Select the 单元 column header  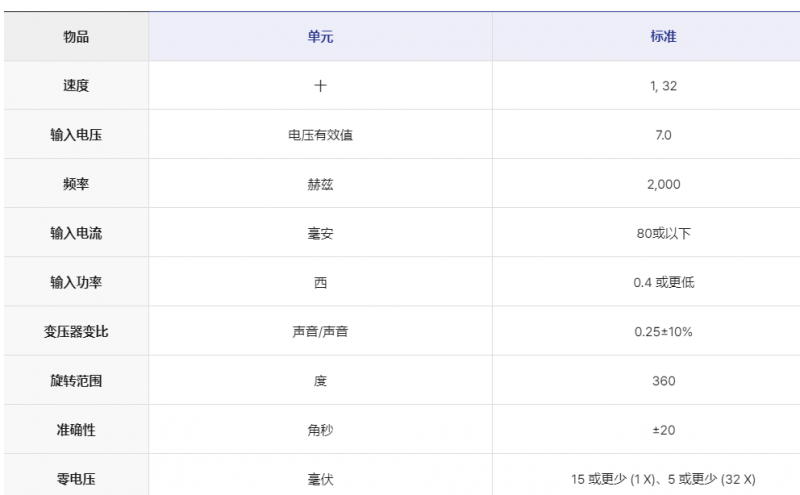click(320, 37)
